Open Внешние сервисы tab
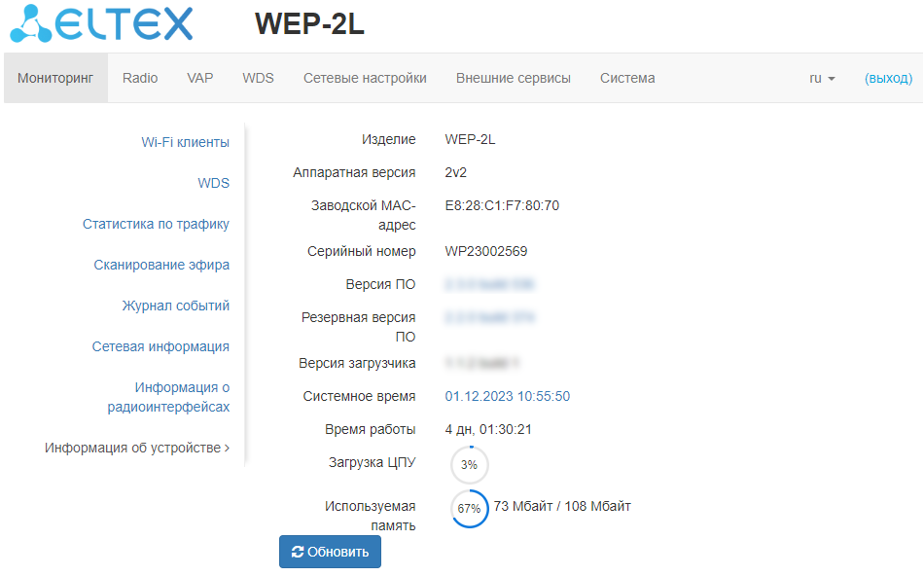This screenshot has height=576, width=924. point(514,79)
